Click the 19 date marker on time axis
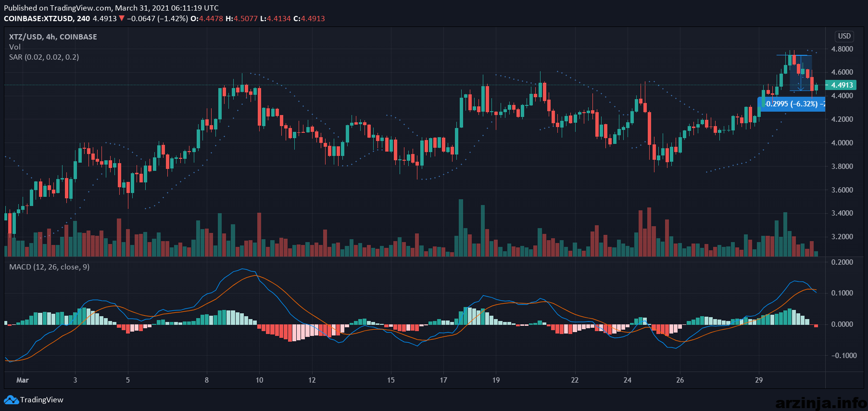This screenshot has height=411, width=868. point(496,380)
